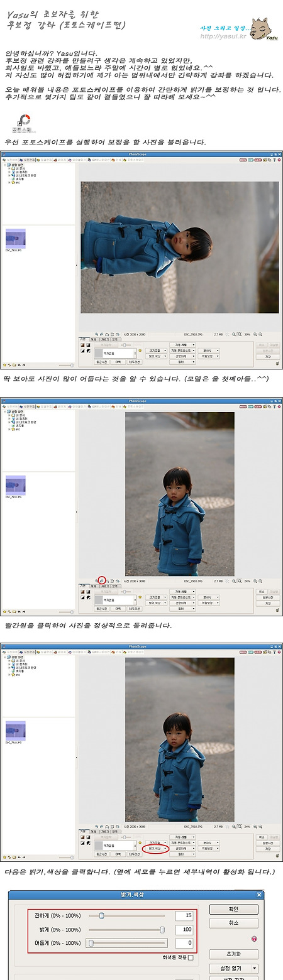Click the 진하게 value field showing 15
This screenshot has width=283, height=980.
point(183,915)
